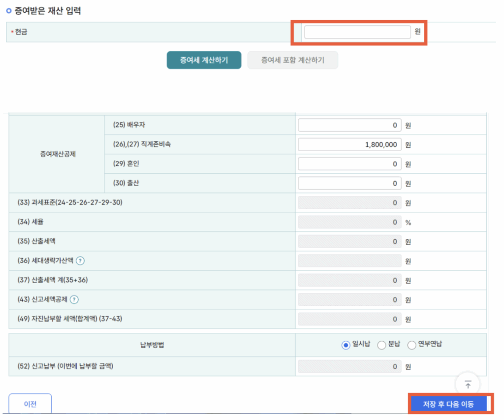
Task: Click the 과세표준 amount field
Action: (x=349, y=203)
